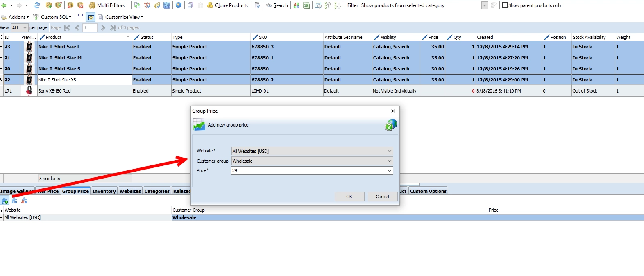Click the fit column width icon
The width and height of the screenshot is (644, 276).
[x=80, y=17]
